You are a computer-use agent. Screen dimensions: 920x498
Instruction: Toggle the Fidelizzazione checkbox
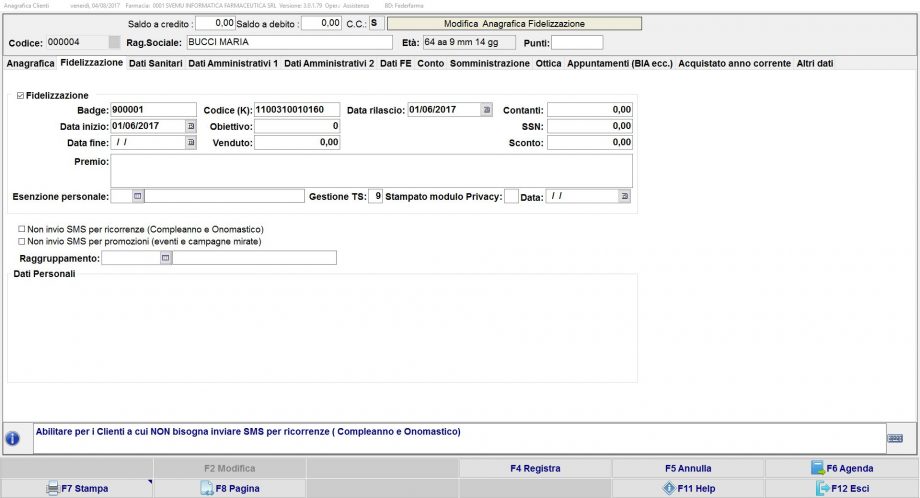click(21, 95)
